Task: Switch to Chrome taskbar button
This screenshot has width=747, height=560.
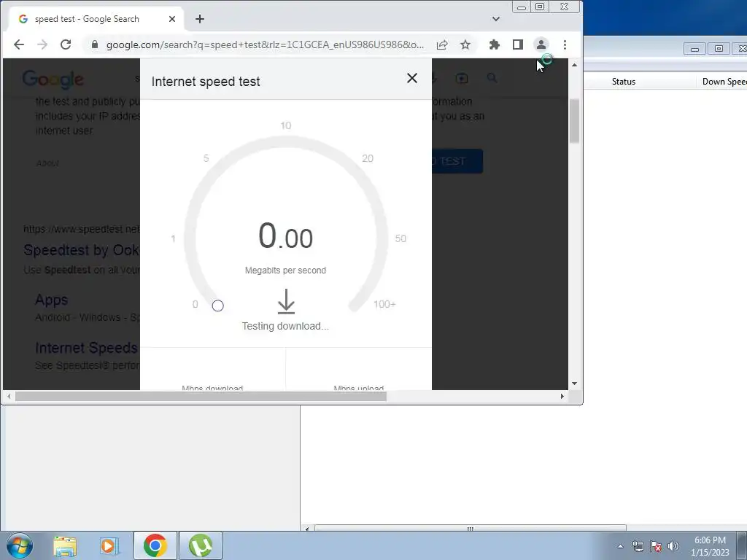Action: (x=155, y=545)
